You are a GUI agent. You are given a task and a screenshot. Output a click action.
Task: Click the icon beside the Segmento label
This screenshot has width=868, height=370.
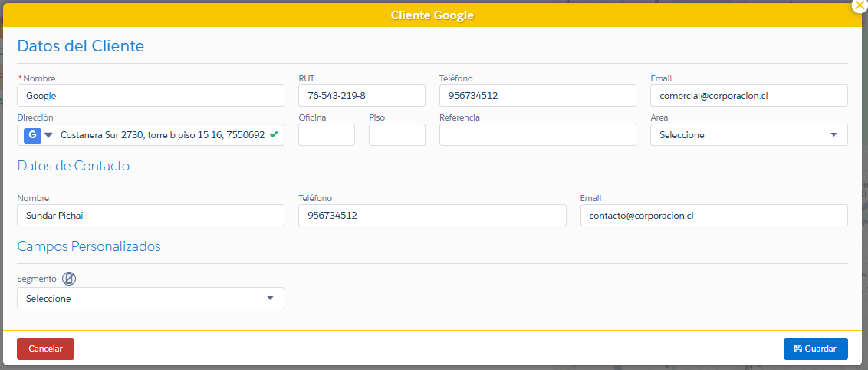(x=69, y=279)
